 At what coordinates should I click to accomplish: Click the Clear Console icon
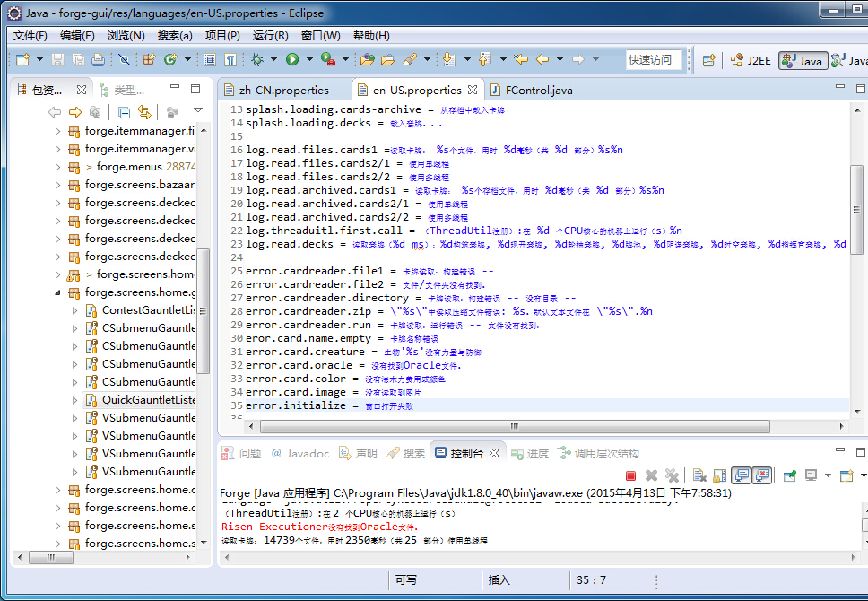(x=699, y=475)
